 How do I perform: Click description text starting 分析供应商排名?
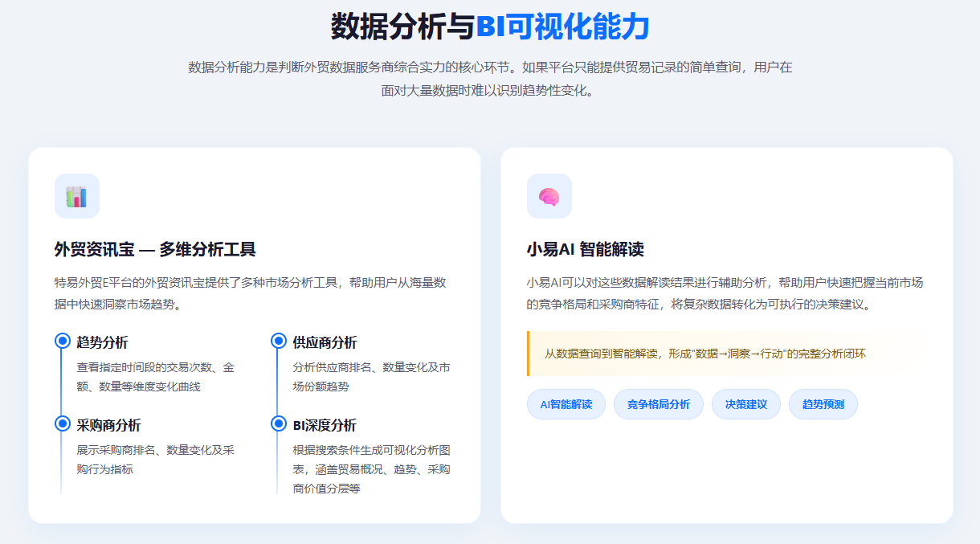pyautogui.click(x=371, y=377)
